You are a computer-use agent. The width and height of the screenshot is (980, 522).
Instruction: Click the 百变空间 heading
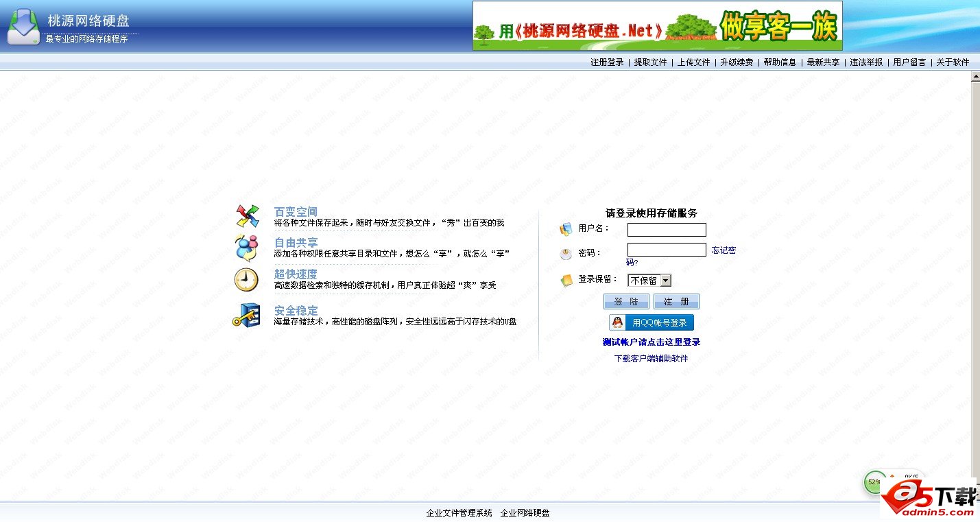coord(296,212)
